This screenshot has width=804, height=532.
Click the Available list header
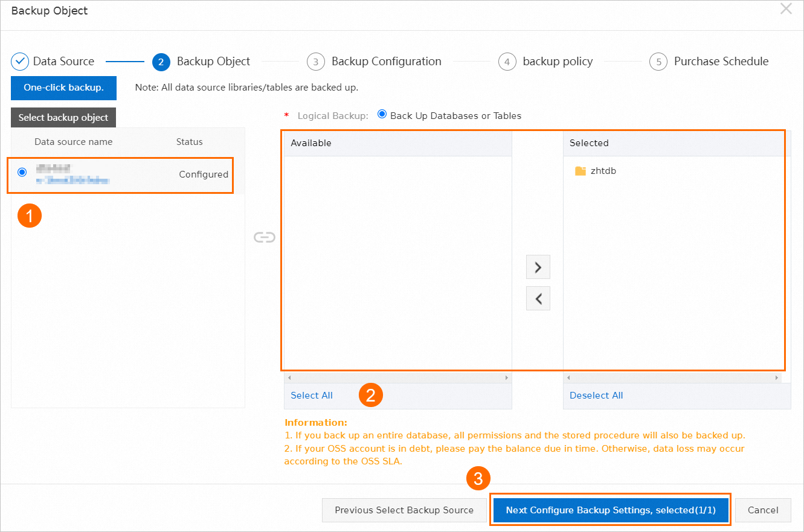(397, 143)
